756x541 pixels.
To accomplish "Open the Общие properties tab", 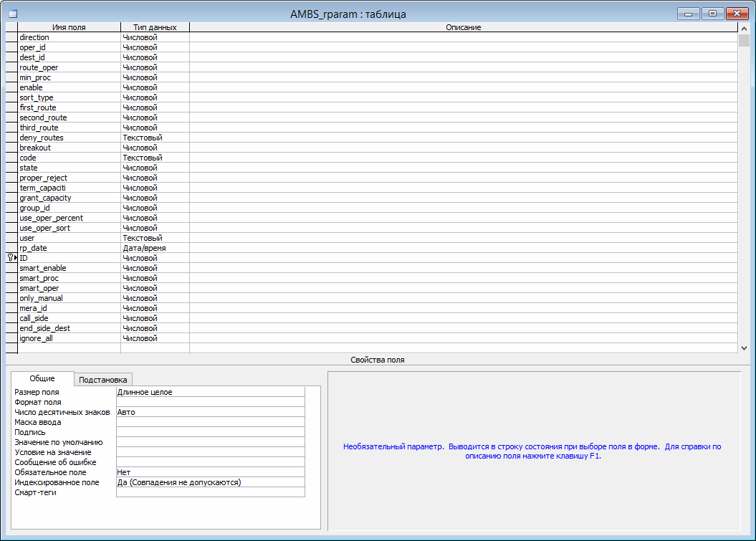I will point(42,379).
